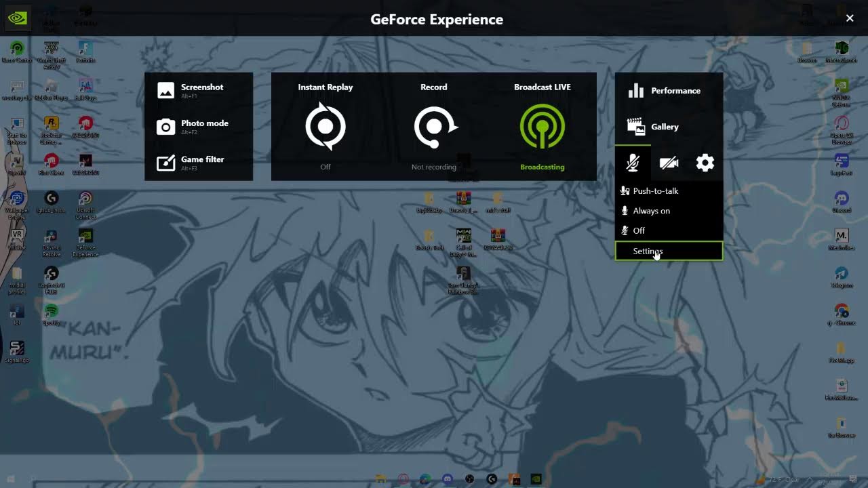Click the Grand Theft Auto V desktop icon
Screen dimensions: 868x488
pyautogui.click(x=51, y=54)
